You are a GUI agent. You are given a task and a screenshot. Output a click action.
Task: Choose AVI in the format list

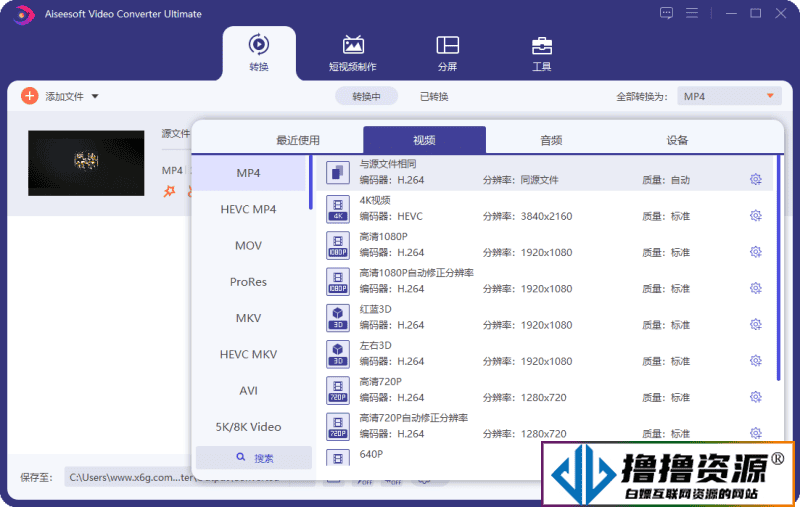tap(248, 390)
